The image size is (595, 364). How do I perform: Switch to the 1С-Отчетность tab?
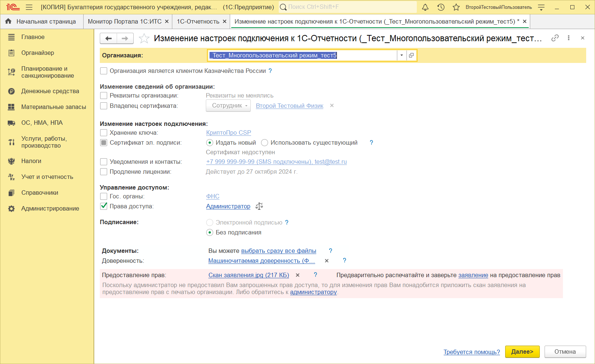coord(198,21)
